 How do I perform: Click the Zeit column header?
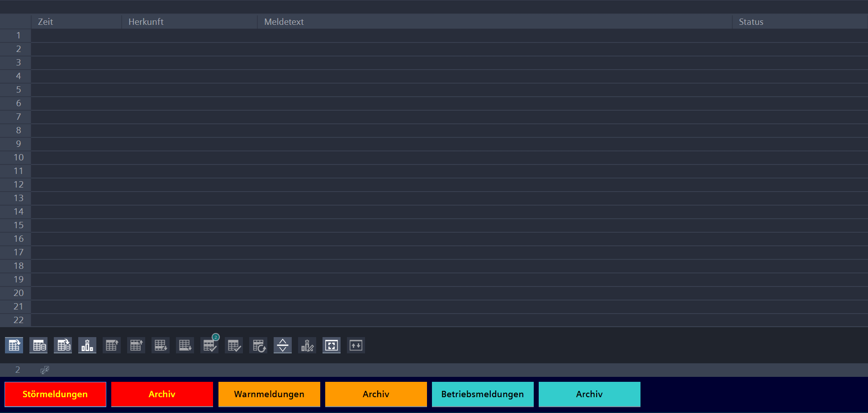[x=76, y=22]
